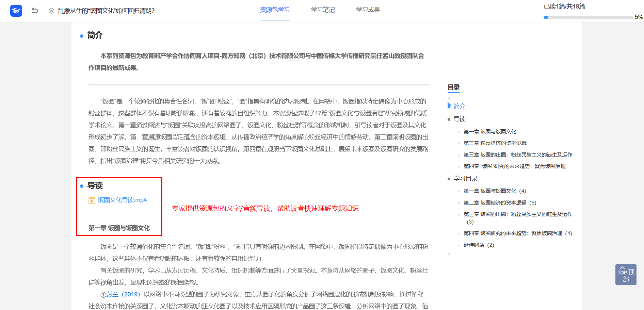The width and height of the screenshot is (644, 310).
Task: Open 延伸阅读 (2) in the contents list
Action: point(479,245)
